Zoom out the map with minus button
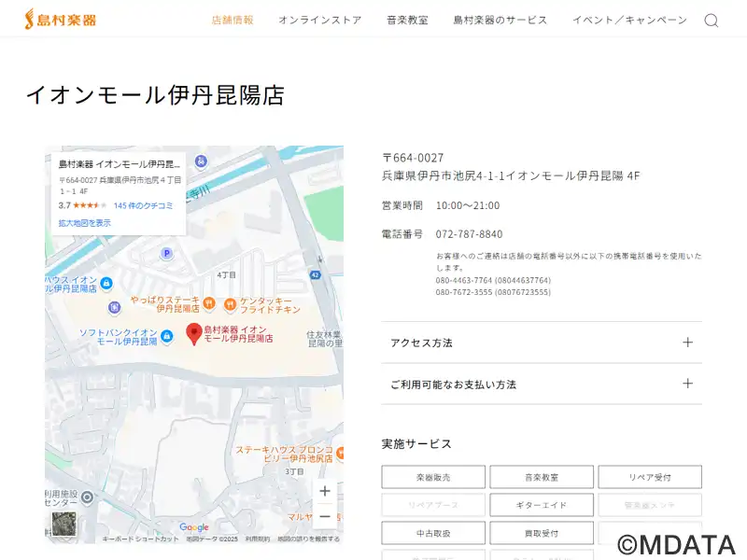747x560 pixels. (x=325, y=516)
